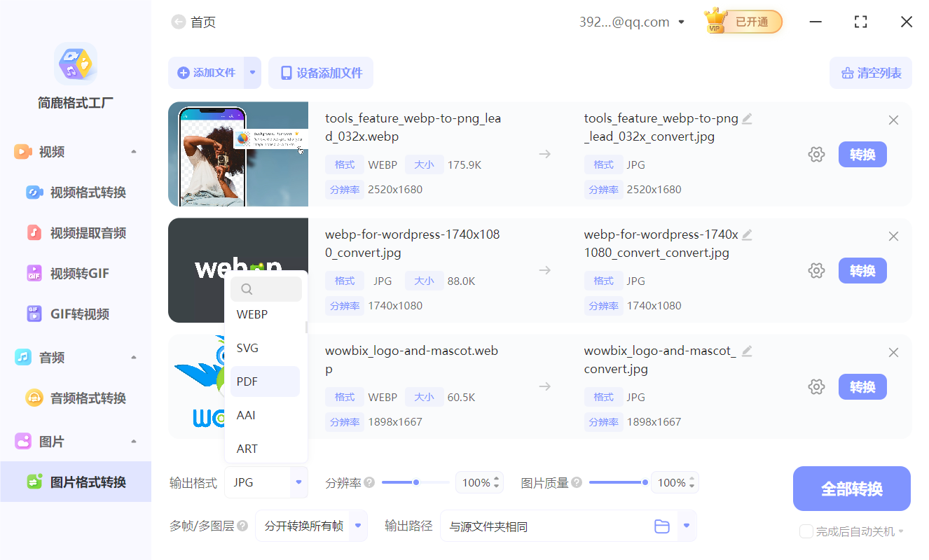Clear the file list with 清空列表
The height and width of the screenshot is (560, 929).
[871, 73]
